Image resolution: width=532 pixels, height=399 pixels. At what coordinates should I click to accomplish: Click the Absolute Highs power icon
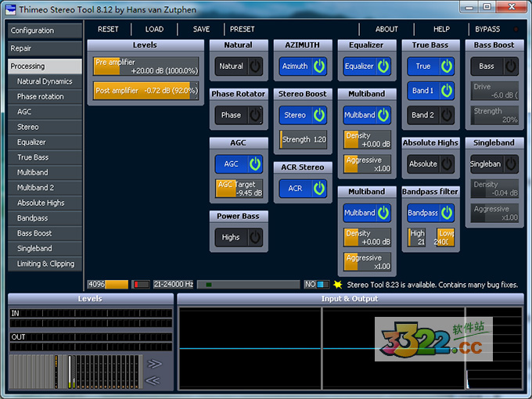pos(447,164)
